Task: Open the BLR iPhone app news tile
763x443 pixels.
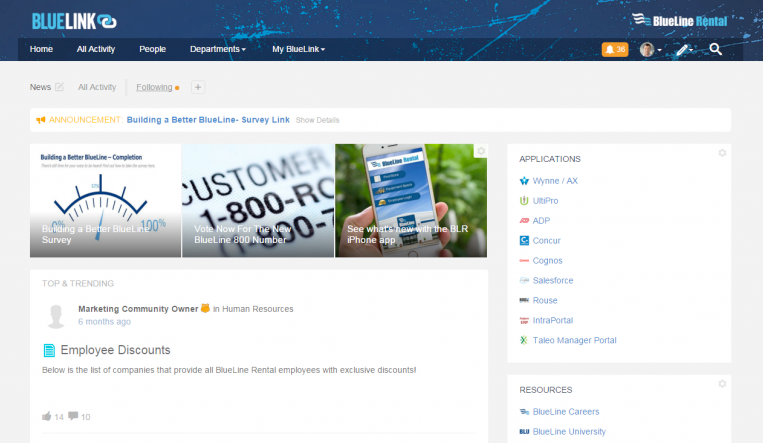Action: click(411, 201)
